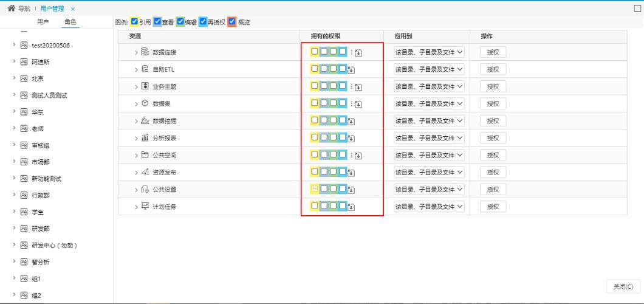Click the home icon beside 导航
The height and width of the screenshot is (304, 644).
(12, 9)
